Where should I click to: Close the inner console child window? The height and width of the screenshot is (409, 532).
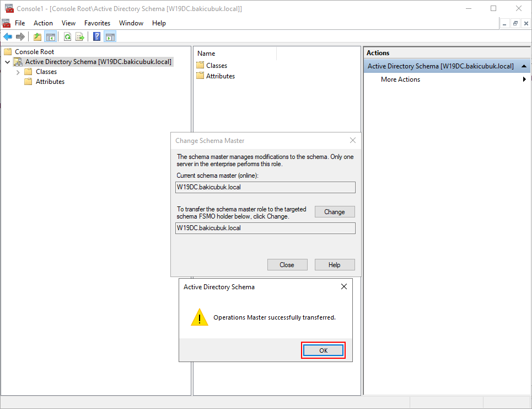coord(526,23)
